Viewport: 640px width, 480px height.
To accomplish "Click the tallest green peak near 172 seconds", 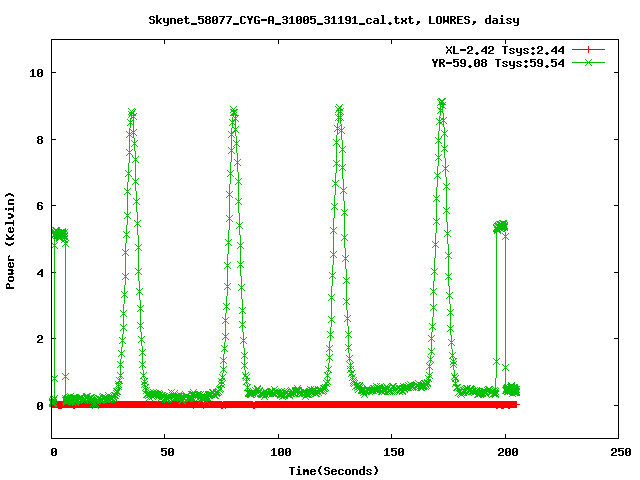I will coord(441,102).
